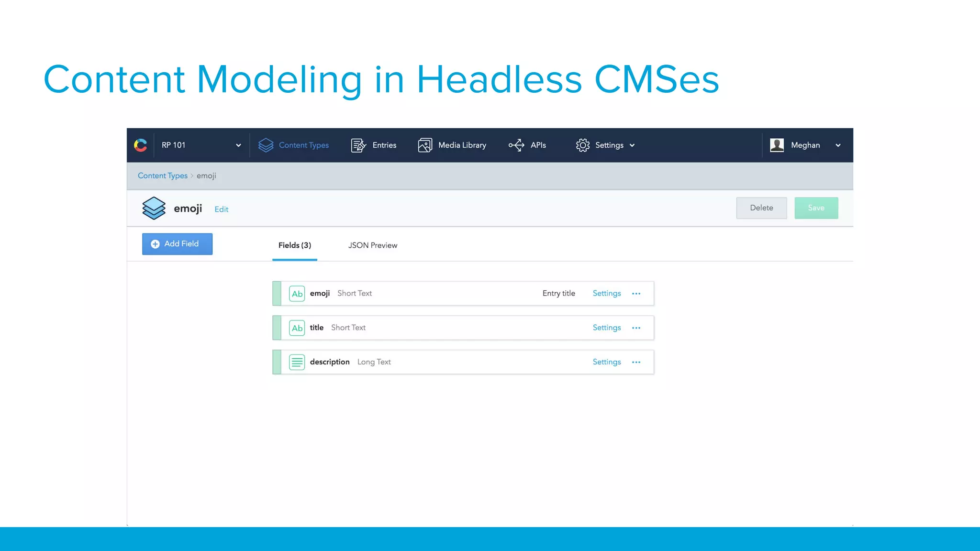Click the Media Library image icon

[x=424, y=145]
